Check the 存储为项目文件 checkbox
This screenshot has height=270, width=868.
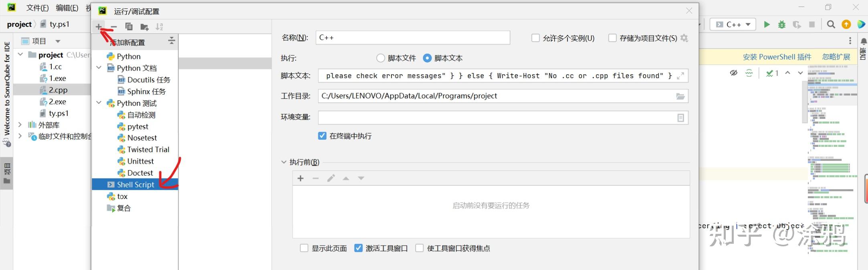pyautogui.click(x=612, y=38)
